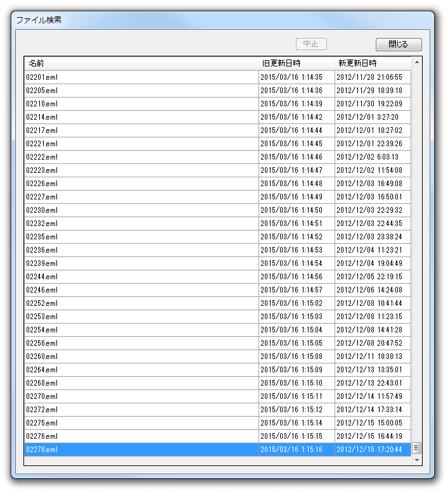The height and width of the screenshot is (492, 448).
Task: Select the file 02210.eml
Action: (217, 104)
